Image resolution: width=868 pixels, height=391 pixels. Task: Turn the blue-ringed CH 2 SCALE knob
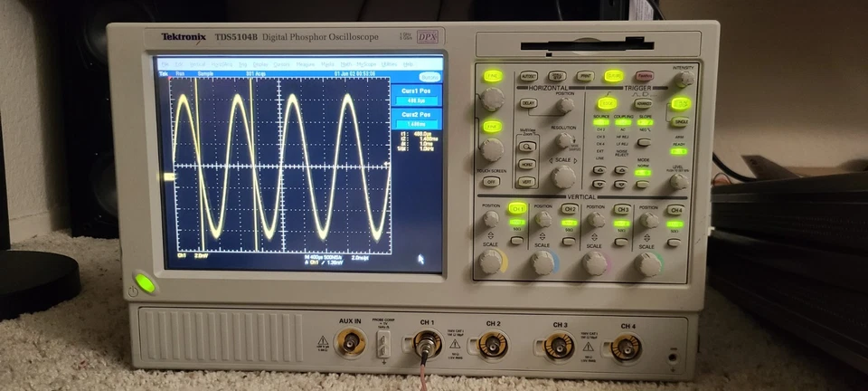click(x=543, y=262)
